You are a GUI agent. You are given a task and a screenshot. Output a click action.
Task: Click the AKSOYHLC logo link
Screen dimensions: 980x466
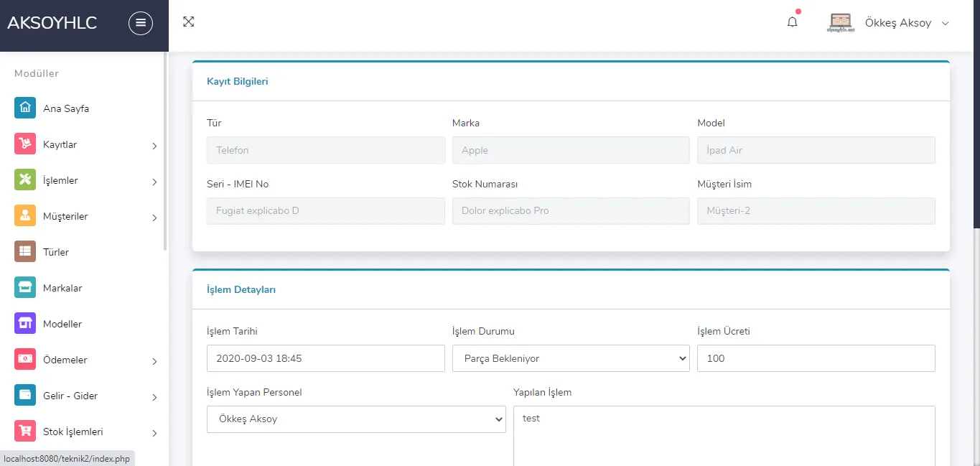pos(52,23)
